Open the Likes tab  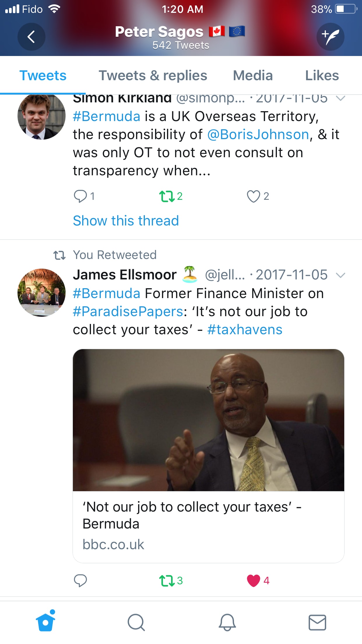click(x=322, y=76)
